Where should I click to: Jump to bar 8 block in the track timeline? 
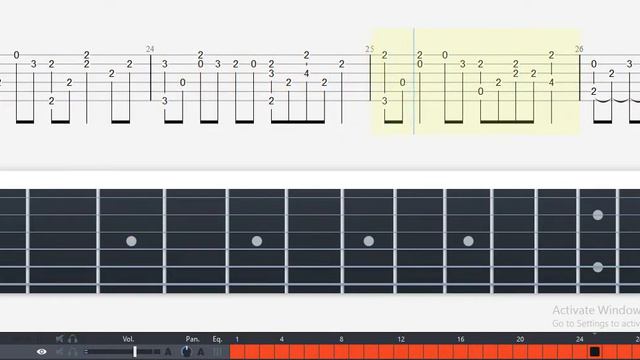(x=342, y=352)
